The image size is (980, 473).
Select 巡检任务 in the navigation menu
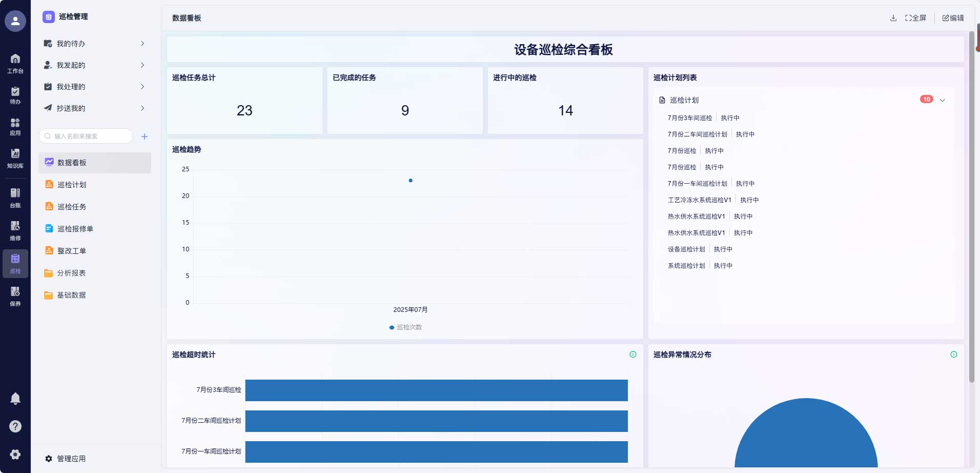coord(72,206)
